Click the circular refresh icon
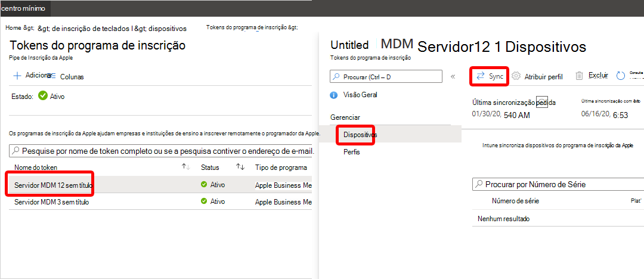The image size is (644, 279). point(620,76)
